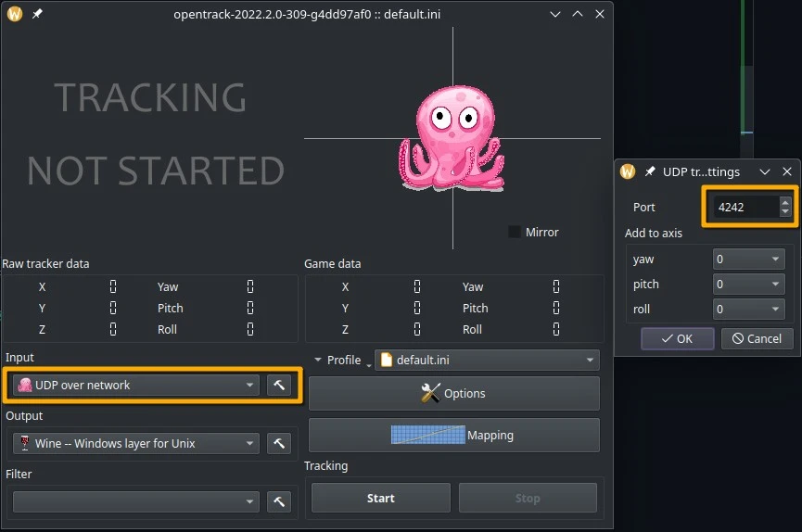This screenshot has width=802, height=532.
Task: Cancel the UDP settings dialog
Action: coord(757,338)
